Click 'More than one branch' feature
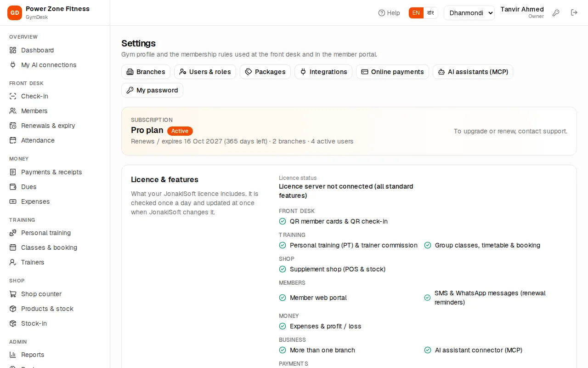The height and width of the screenshot is (368, 588). coord(322,350)
